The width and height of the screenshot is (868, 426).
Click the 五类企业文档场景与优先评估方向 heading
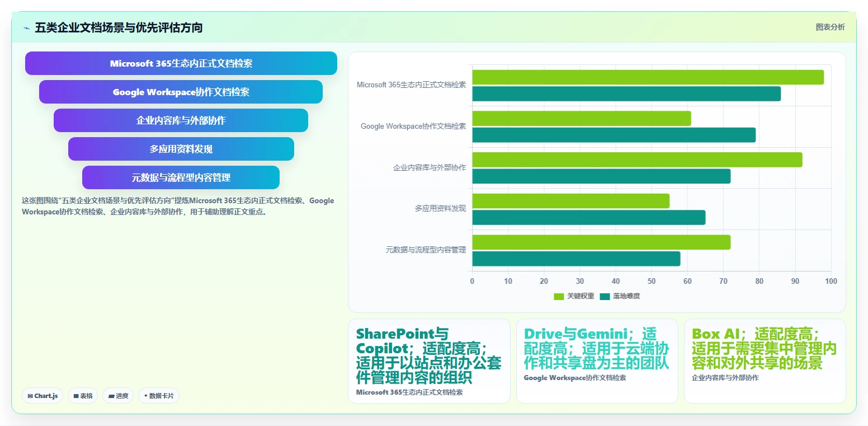pyautogui.click(x=119, y=27)
